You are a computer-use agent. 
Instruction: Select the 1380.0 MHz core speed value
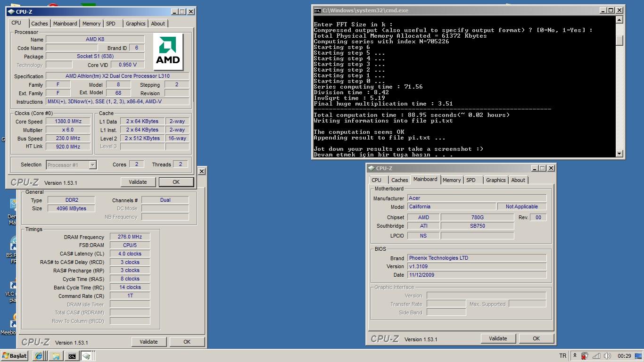[x=68, y=121]
